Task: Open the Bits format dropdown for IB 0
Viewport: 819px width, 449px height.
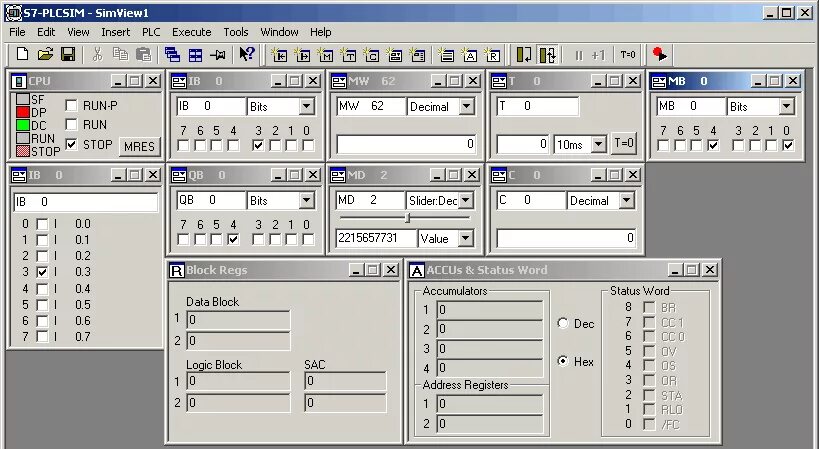Action: [x=307, y=107]
